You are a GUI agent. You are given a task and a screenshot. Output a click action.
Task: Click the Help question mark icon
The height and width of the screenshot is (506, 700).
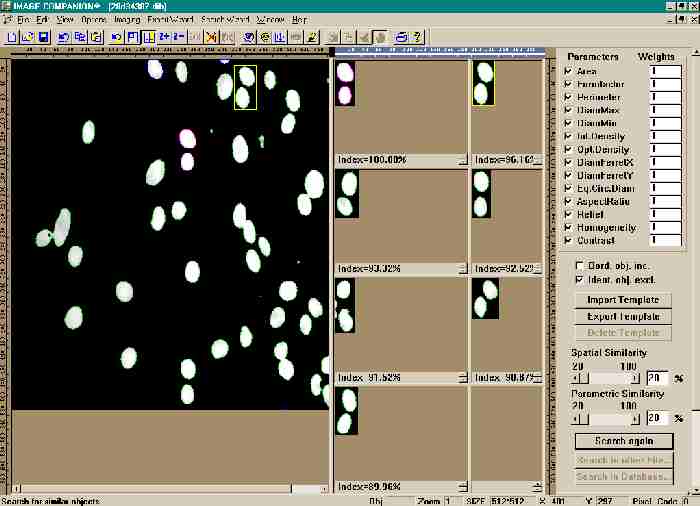coord(417,37)
